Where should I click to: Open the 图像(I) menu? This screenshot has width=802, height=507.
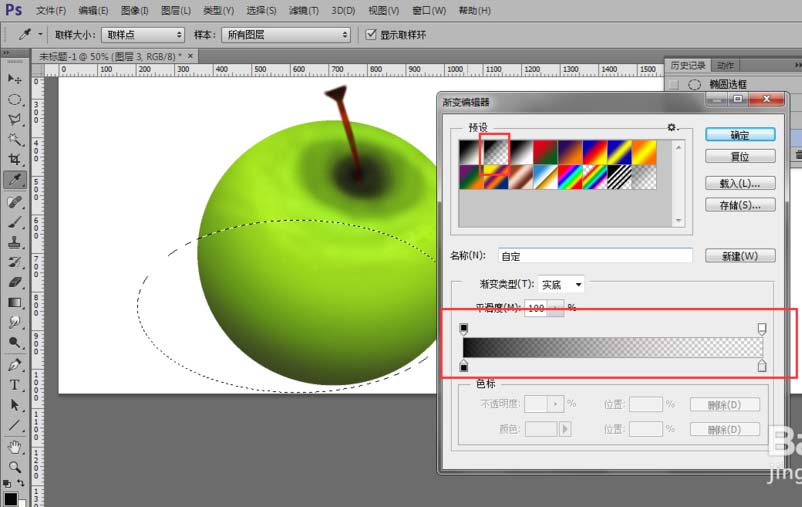click(x=135, y=10)
